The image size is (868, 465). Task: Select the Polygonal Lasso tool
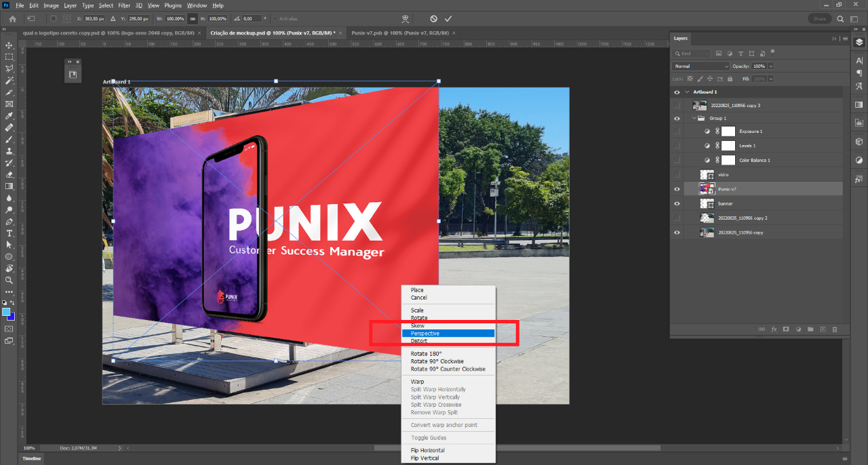[x=9, y=68]
